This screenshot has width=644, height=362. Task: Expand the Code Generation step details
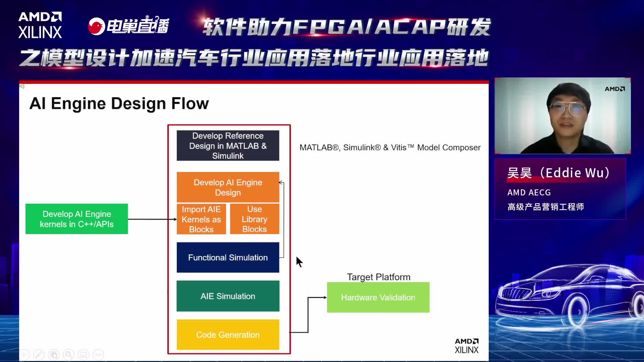[x=227, y=335]
